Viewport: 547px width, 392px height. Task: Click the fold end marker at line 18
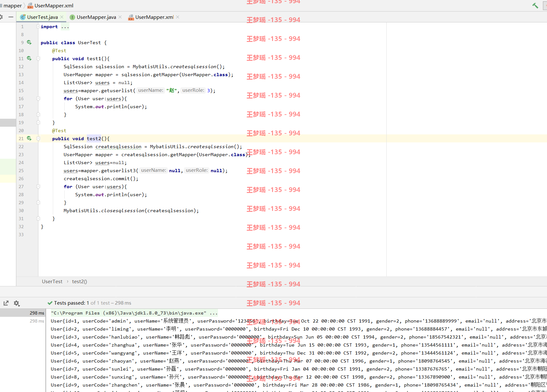point(38,114)
